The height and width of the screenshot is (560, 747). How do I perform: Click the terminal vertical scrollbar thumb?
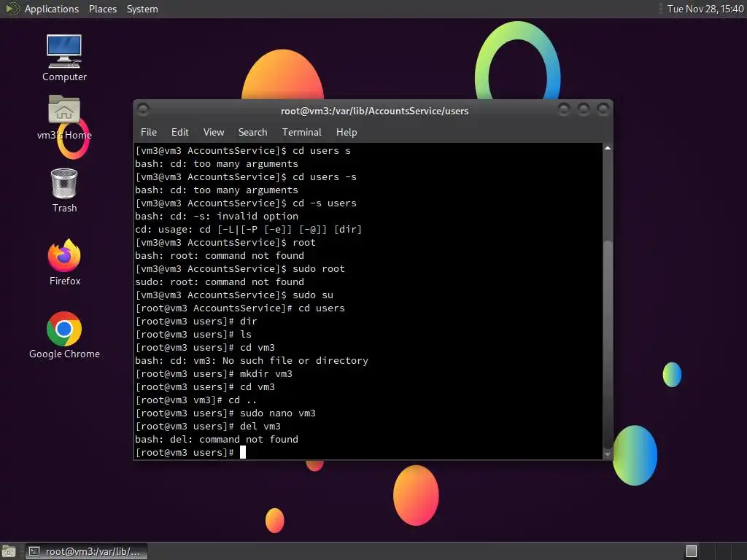click(x=608, y=344)
